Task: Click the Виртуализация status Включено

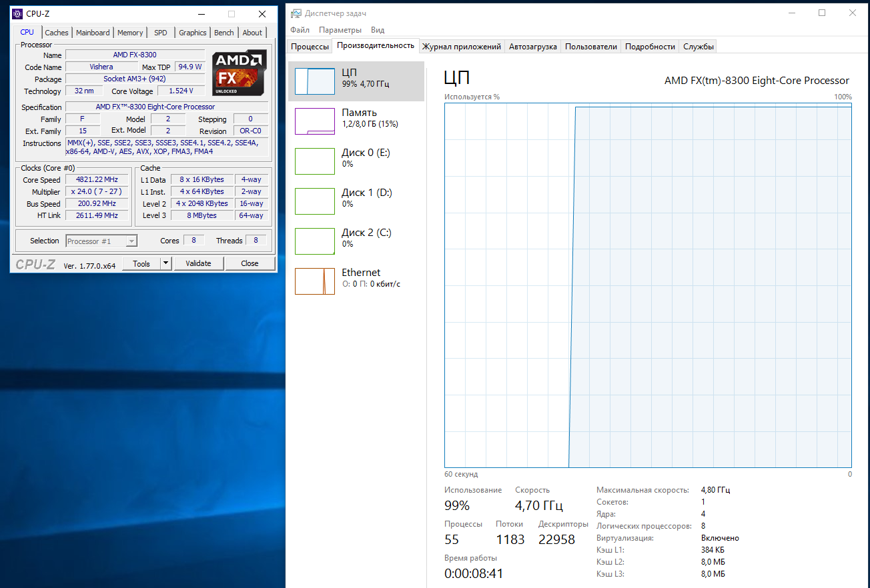Action: [x=720, y=538]
